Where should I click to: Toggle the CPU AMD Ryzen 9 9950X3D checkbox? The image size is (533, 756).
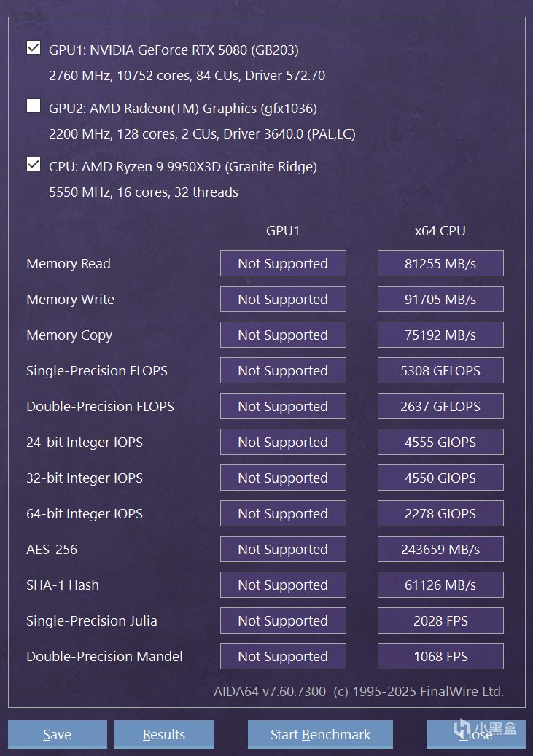pyautogui.click(x=34, y=165)
